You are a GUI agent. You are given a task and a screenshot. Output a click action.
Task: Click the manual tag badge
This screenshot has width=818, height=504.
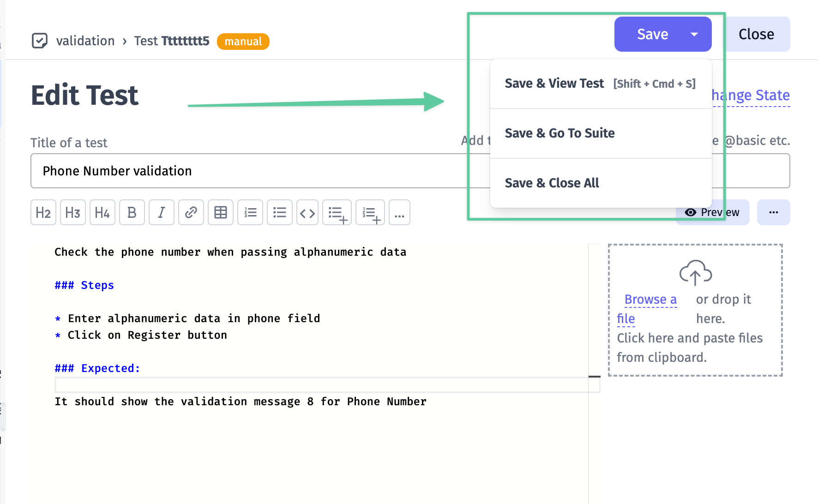pyautogui.click(x=243, y=42)
